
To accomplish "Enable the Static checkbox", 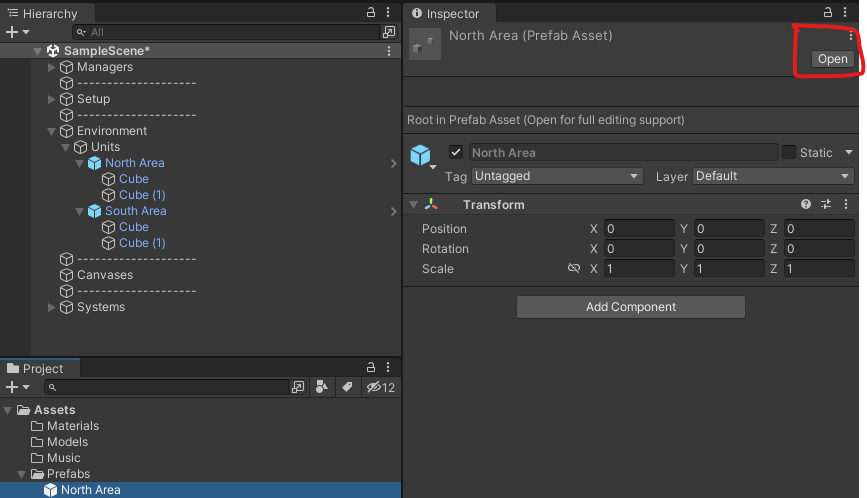I will [789, 153].
